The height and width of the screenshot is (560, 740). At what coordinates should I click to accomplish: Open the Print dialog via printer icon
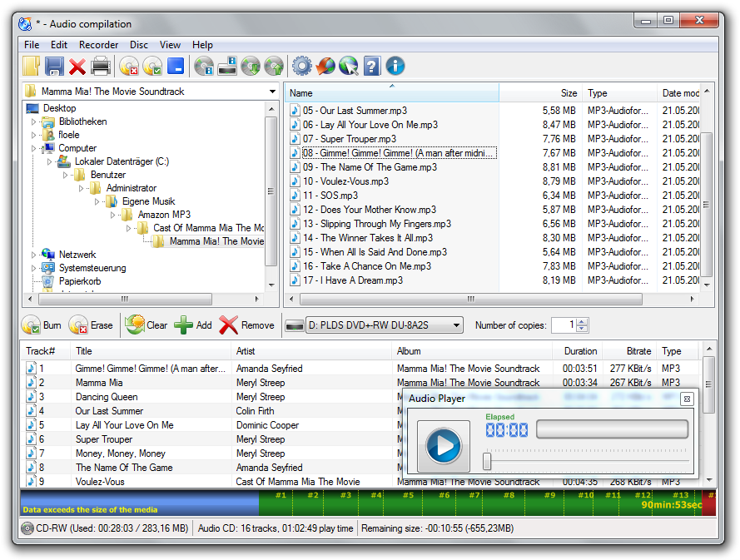point(100,66)
